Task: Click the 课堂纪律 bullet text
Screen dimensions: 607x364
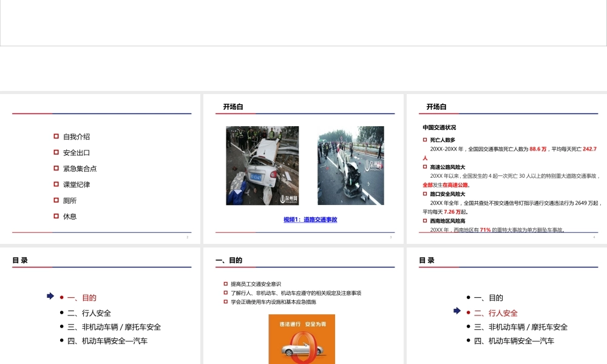Action: pos(76,184)
